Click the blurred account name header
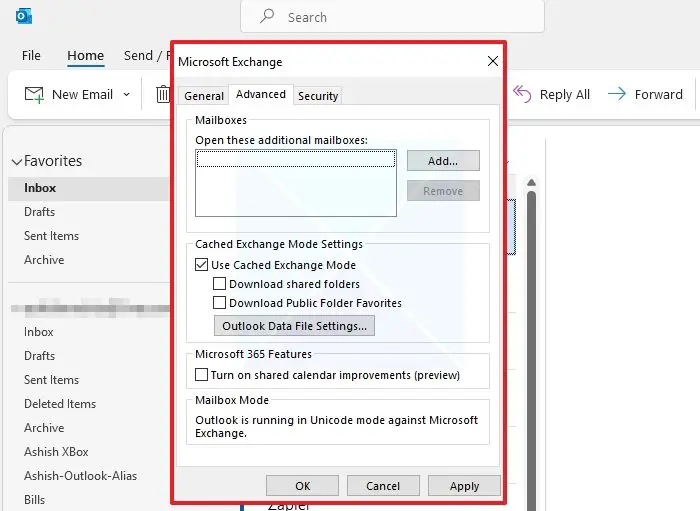The height and width of the screenshot is (511, 700). 90,307
